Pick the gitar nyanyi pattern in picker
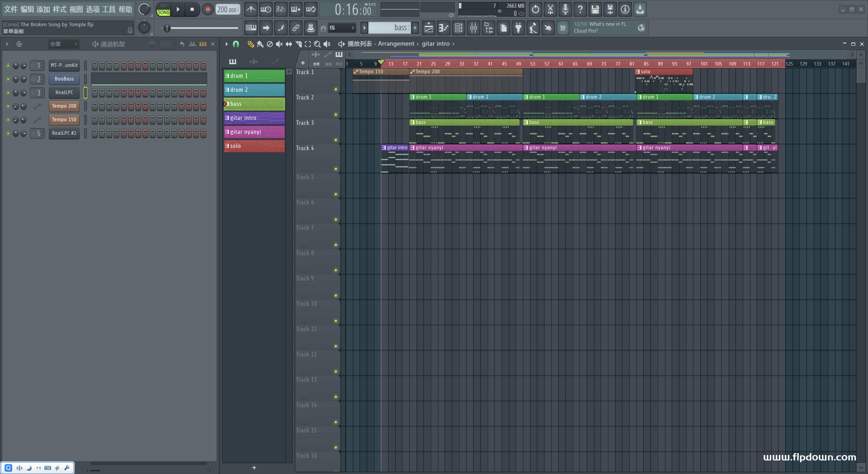This screenshot has width=868, height=474. click(x=254, y=132)
